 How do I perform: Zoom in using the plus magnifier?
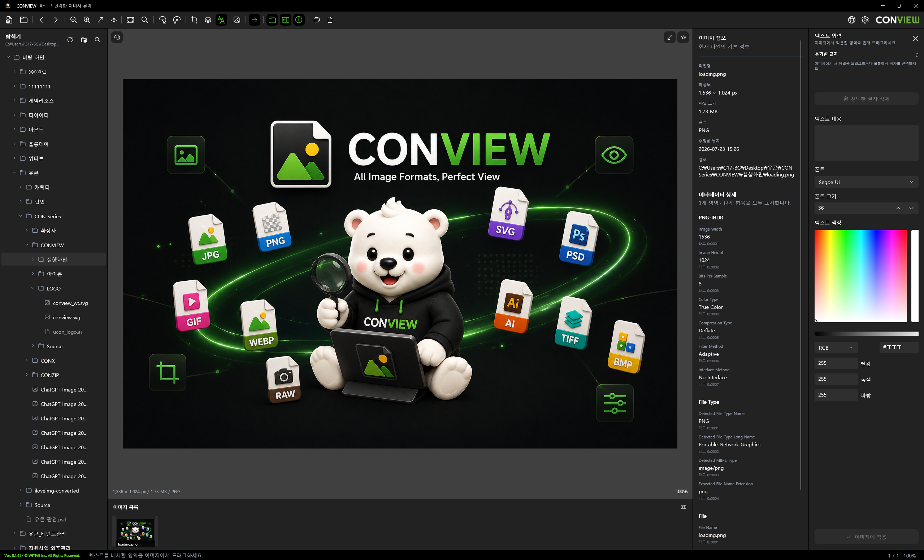(x=87, y=20)
